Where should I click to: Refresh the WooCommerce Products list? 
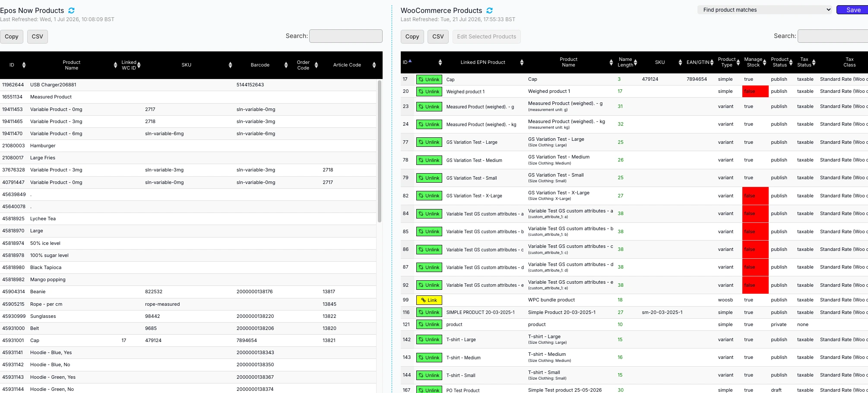[489, 10]
